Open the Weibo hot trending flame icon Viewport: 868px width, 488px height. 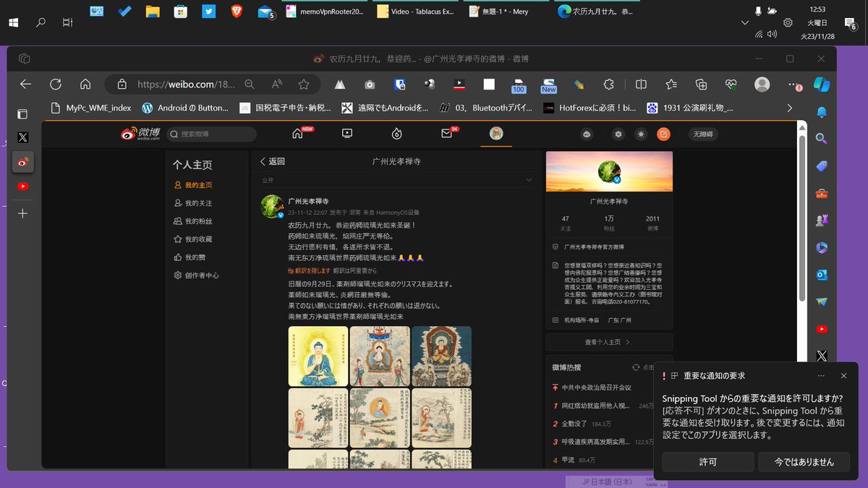[x=396, y=133]
